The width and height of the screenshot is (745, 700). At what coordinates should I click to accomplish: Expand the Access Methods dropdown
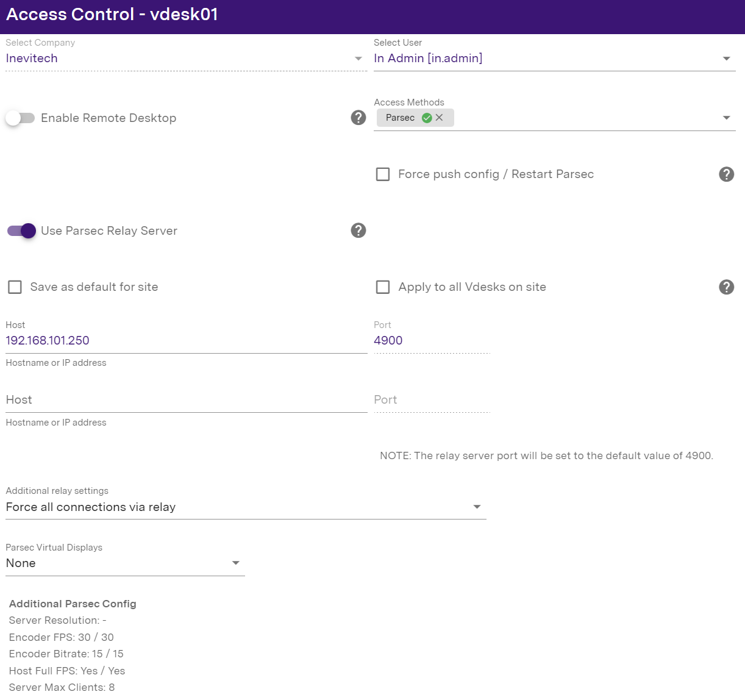tap(726, 118)
